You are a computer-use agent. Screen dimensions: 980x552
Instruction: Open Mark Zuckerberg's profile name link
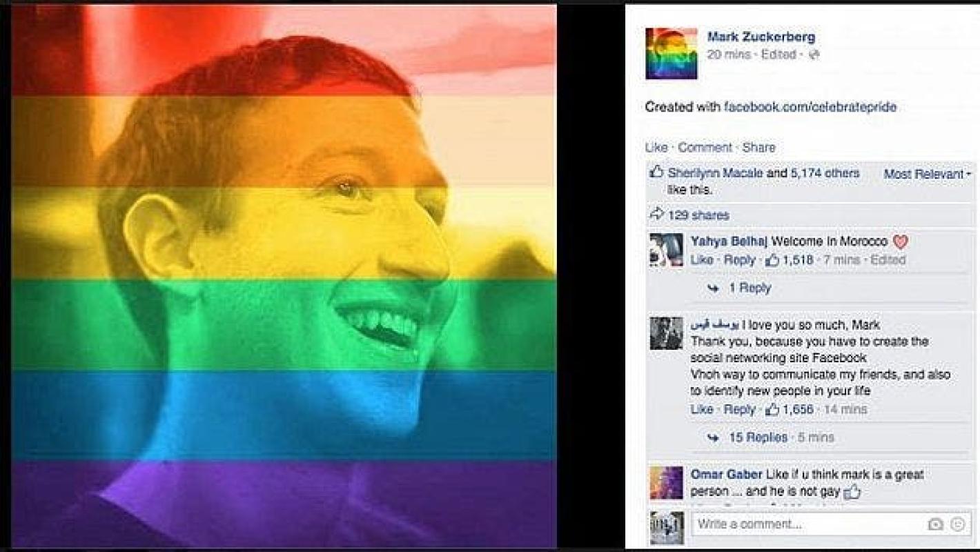tap(761, 37)
